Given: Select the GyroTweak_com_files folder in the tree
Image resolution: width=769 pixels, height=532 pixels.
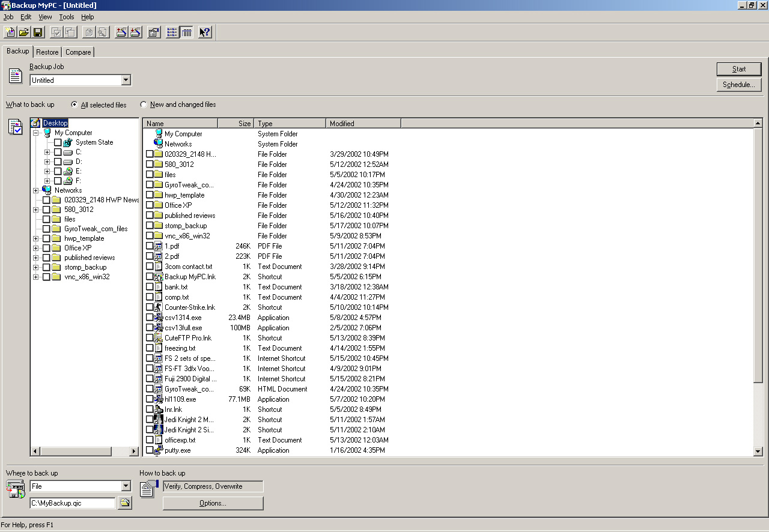Looking at the screenshot, I should (x=96, y=229).
